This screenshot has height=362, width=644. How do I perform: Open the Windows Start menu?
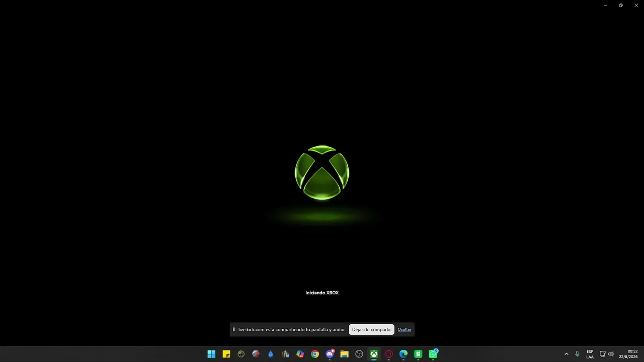pos(211,354)
